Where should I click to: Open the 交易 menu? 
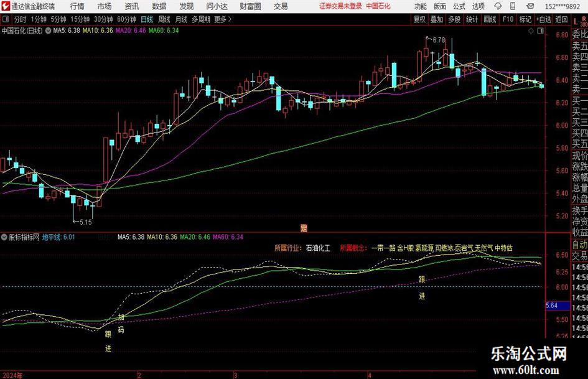point(280,6)
